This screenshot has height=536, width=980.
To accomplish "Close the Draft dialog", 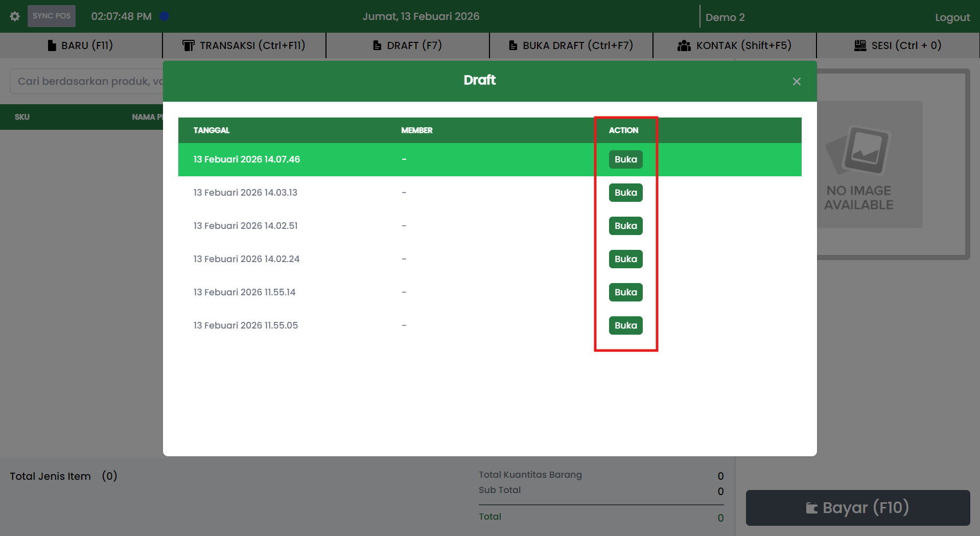I will click(x=796, y=82).
